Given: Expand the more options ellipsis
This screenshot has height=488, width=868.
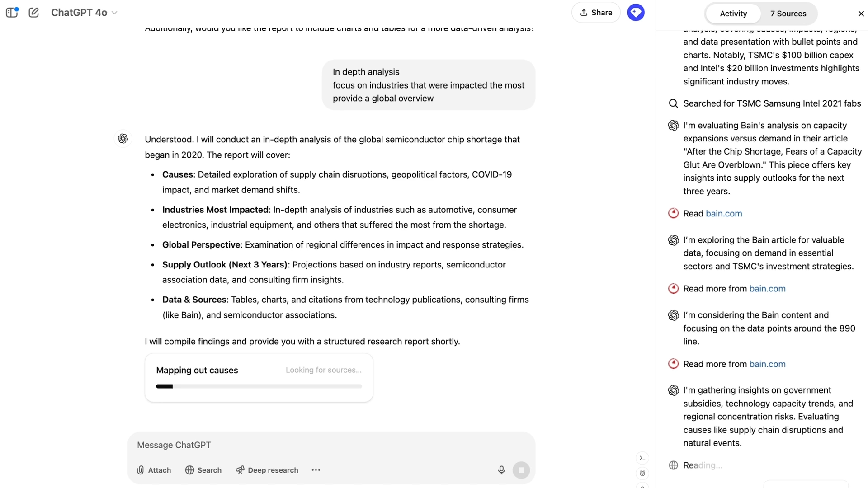Looking at the screenshot, I should [x=316, y=470].
